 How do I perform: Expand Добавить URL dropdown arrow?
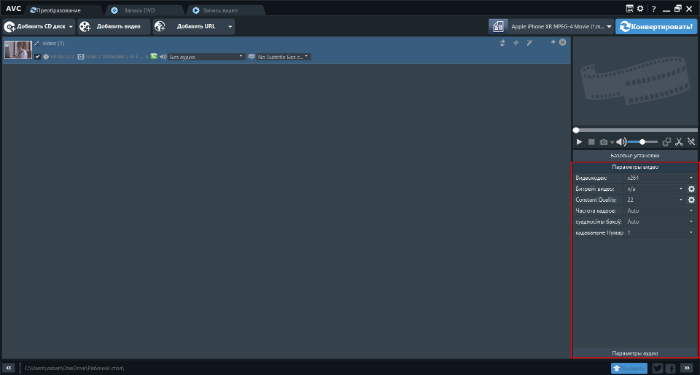click(230, 27)
